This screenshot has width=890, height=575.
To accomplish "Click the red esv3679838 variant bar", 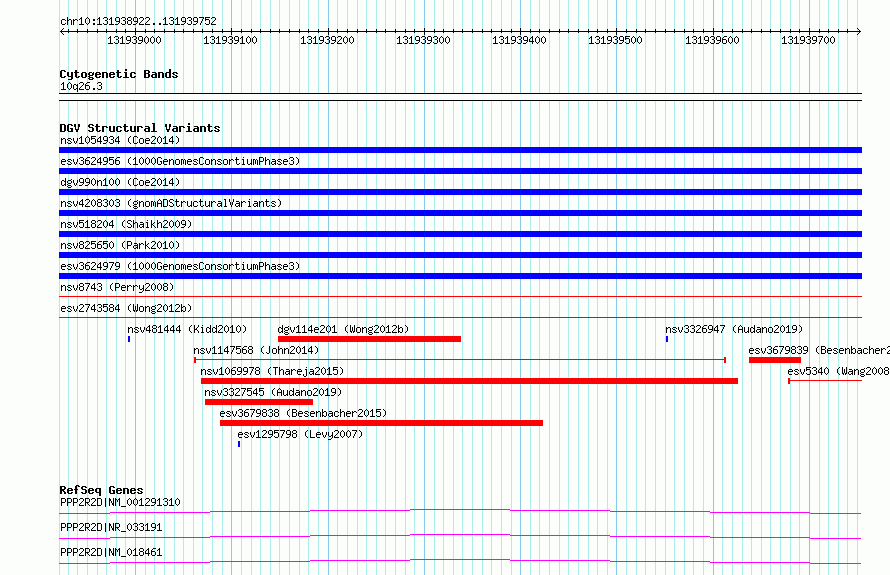I will 381,423.
